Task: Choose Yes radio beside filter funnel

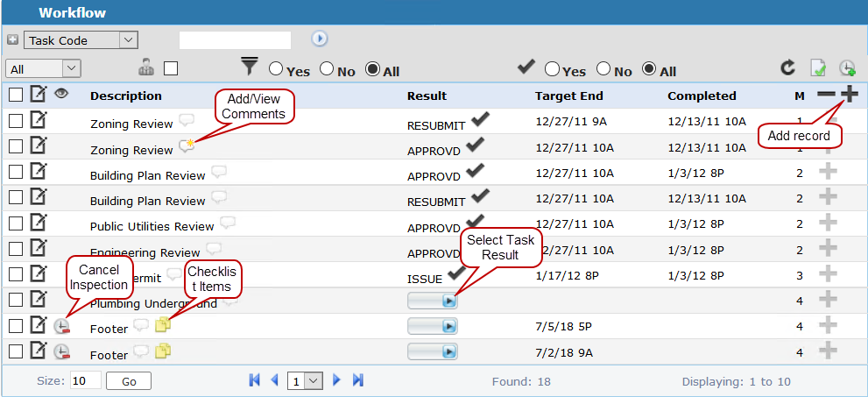Action: (276, 68)
